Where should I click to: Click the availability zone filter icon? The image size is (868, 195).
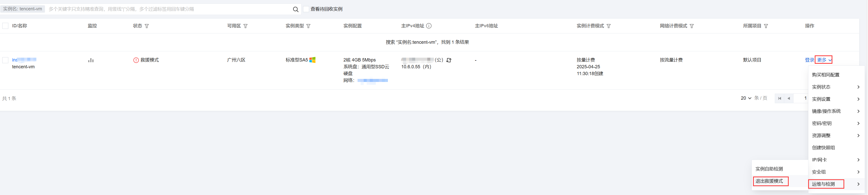245,26
